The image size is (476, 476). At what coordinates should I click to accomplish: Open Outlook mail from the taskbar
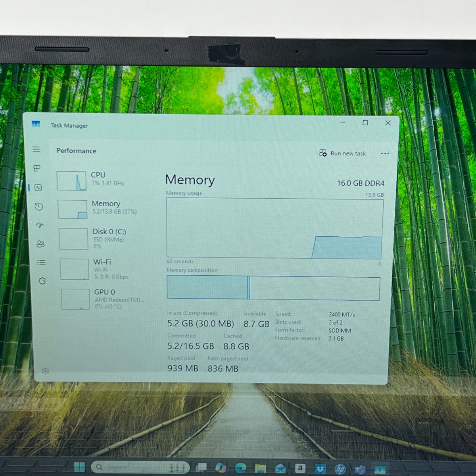(280, 468)
